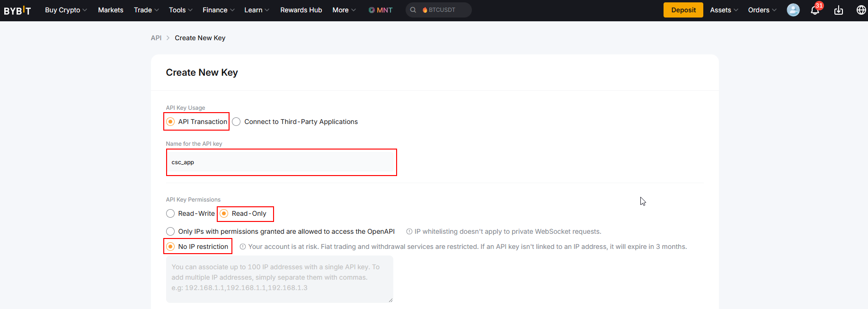Click the fire icon beside BTCUSDT
Image resolution: width=868 pixels, height=309 pixels.
click(425, 10)
